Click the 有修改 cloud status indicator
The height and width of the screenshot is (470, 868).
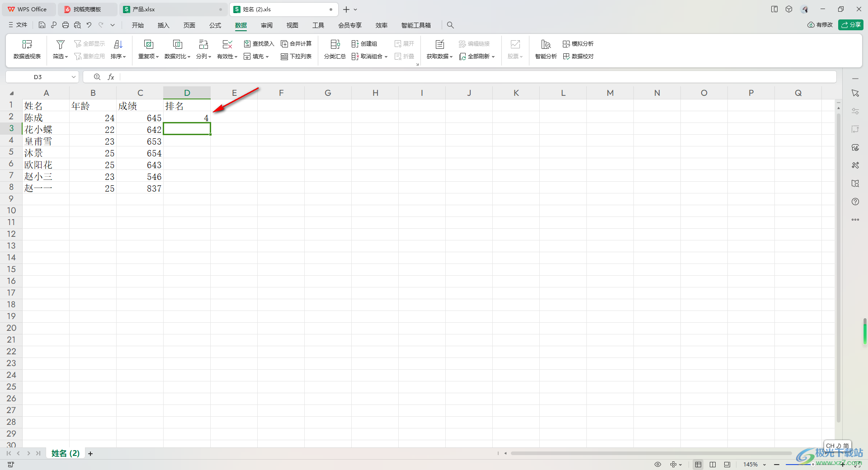pos(820,25)
